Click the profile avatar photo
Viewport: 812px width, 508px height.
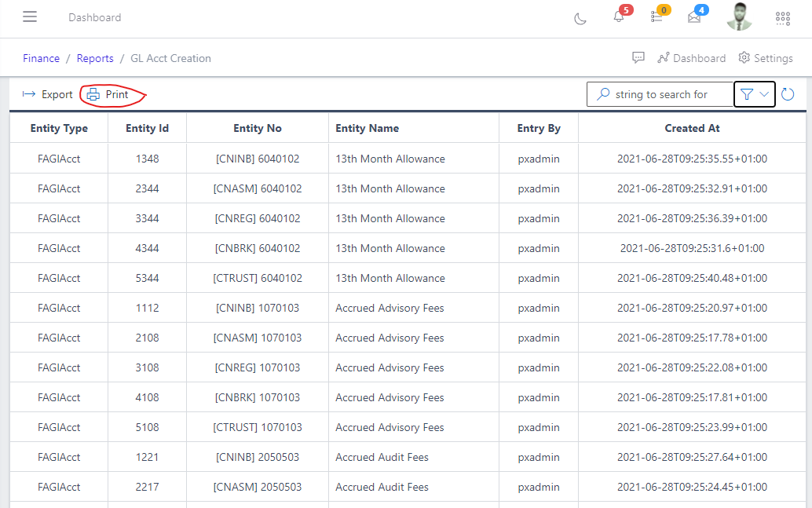pyautogui.click(x=739, y=17)
